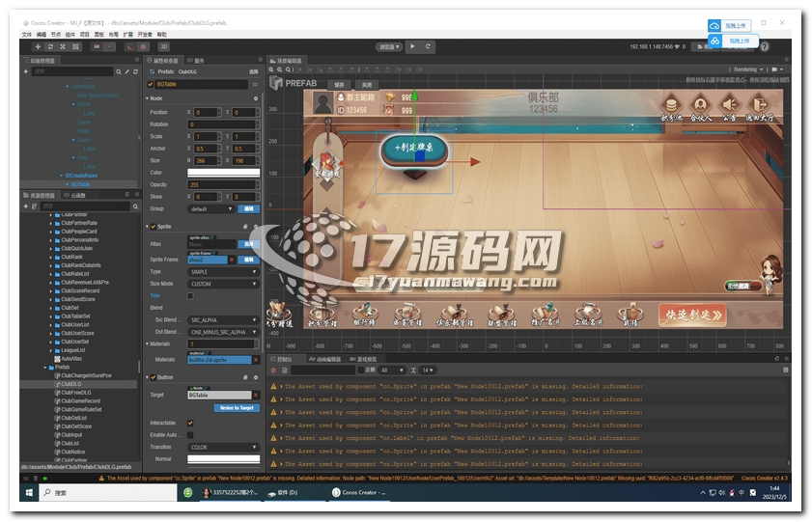Open the File menu
Viewport: 812px width, 522px height.
tap(26, 34)
